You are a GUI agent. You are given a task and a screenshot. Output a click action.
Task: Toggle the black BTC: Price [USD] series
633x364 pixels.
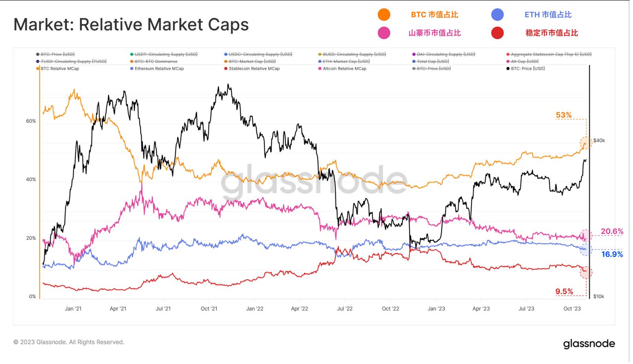pos(527,68)
